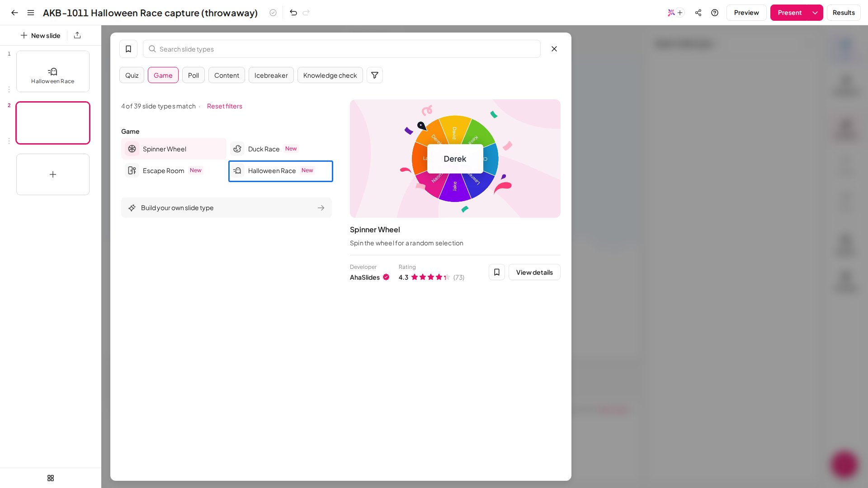This screenshot has width=868, height=488.
Task: Choose the Escape Room slide type
Action: 174,170
